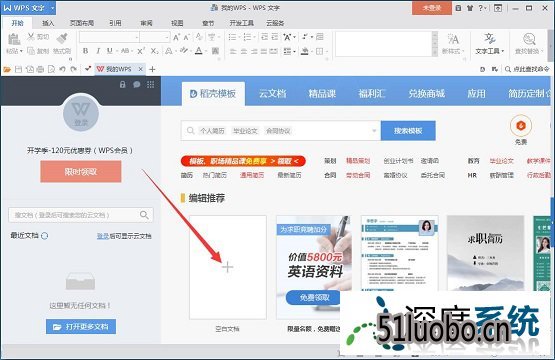Click the 搜索模板 button
This screenshot has height=360, width=555.
408,131
